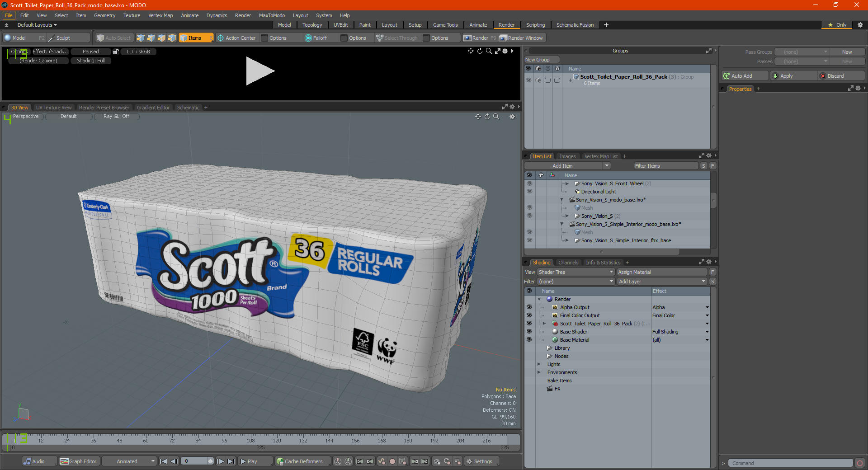Switch to UVEdit layout tab
868x470 pixels.
[340, 25]
